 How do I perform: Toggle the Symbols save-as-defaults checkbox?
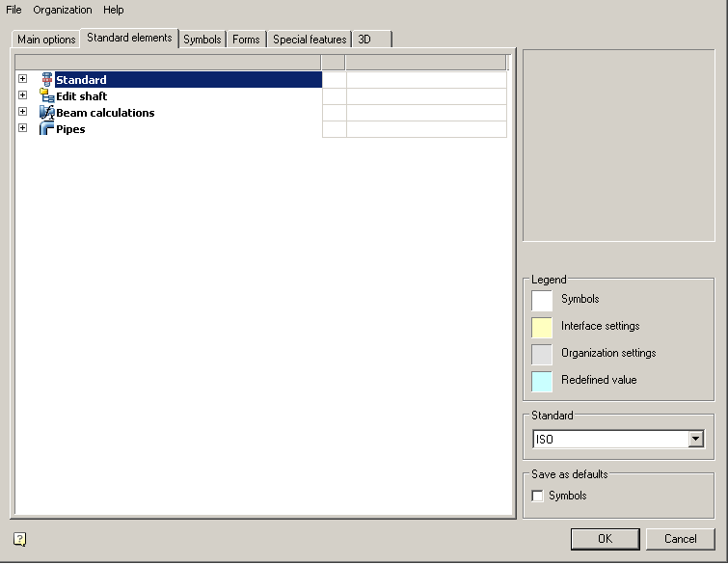point(537,496)
